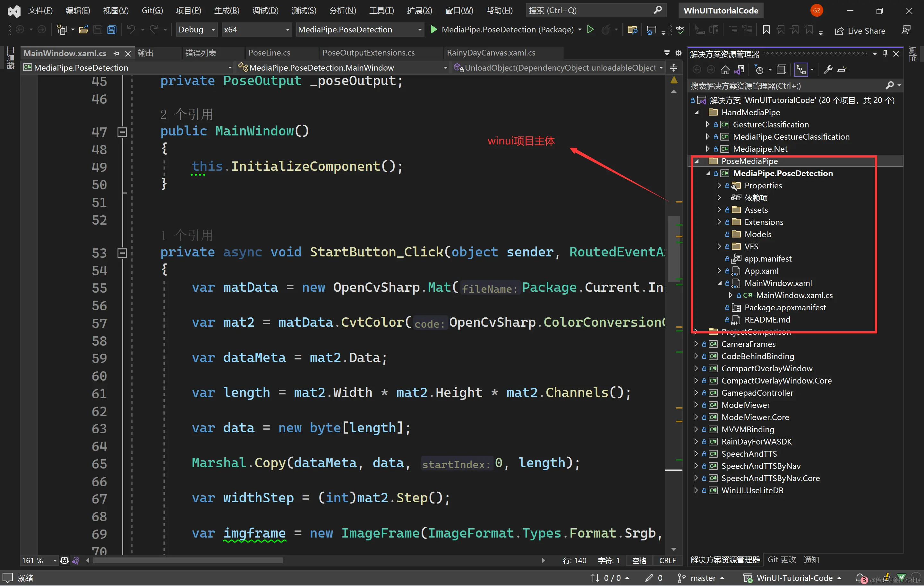Expand the Assets folder node

(719, 210)
